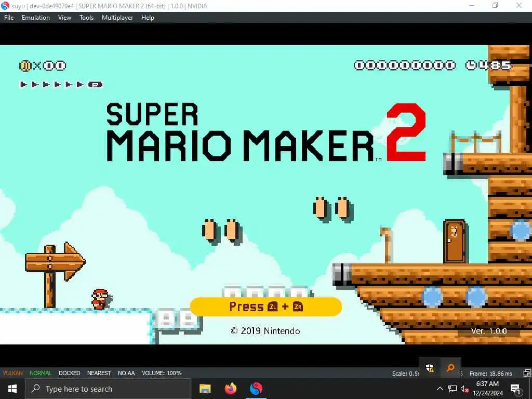This screenshot has height=399, width=532.
Task: Open the File menu
Action: click(x=9, y=18)
